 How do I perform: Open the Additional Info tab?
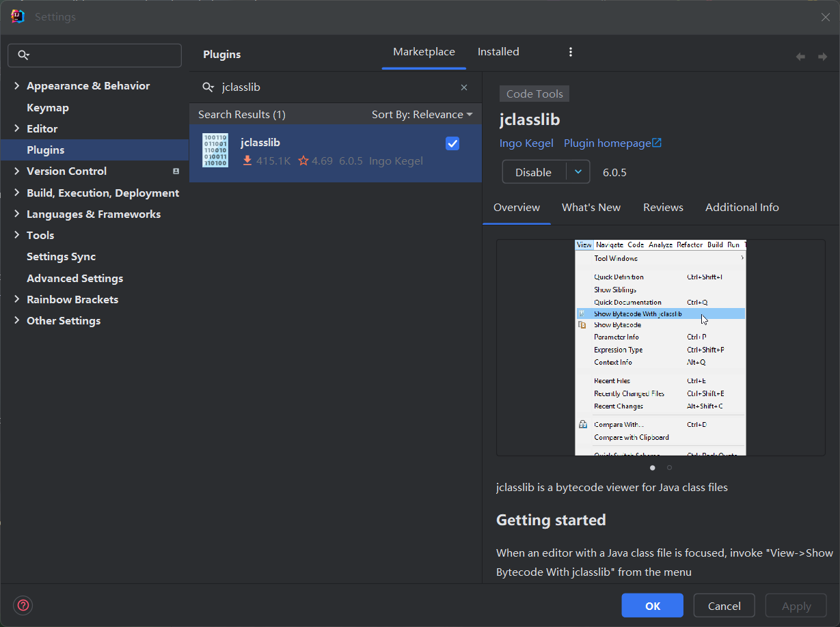[x=742, y=208]
